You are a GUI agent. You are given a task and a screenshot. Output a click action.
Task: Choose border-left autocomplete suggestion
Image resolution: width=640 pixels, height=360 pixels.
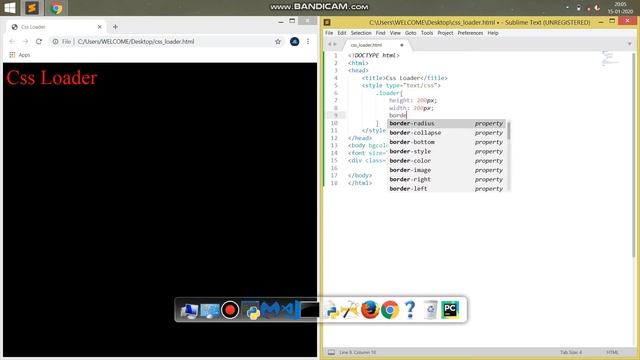pos(447,188)
